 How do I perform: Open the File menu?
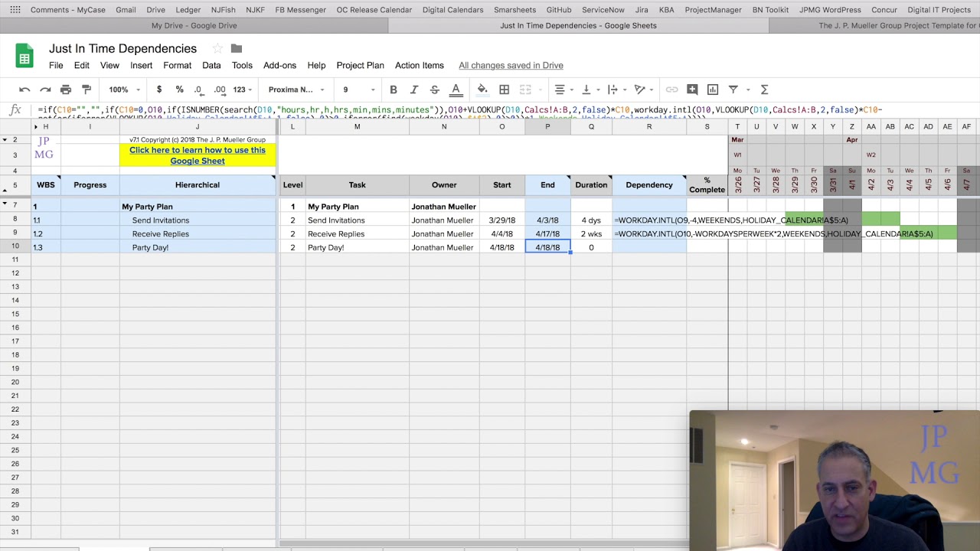56,65
